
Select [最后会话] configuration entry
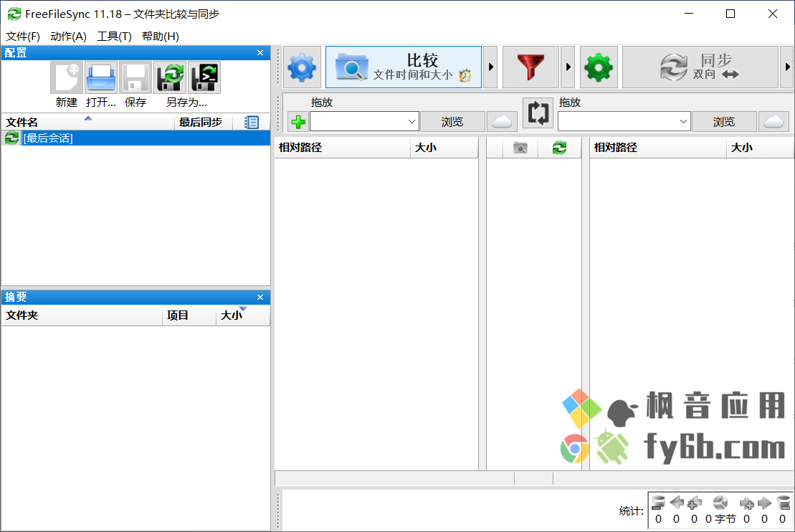(x=136, y=138)
